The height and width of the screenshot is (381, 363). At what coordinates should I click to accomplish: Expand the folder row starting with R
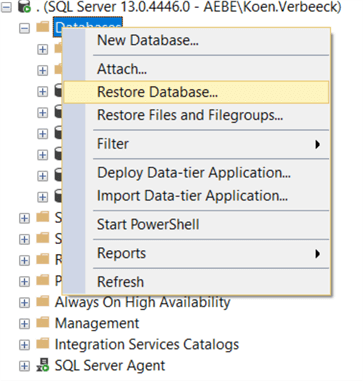point(24,260)
